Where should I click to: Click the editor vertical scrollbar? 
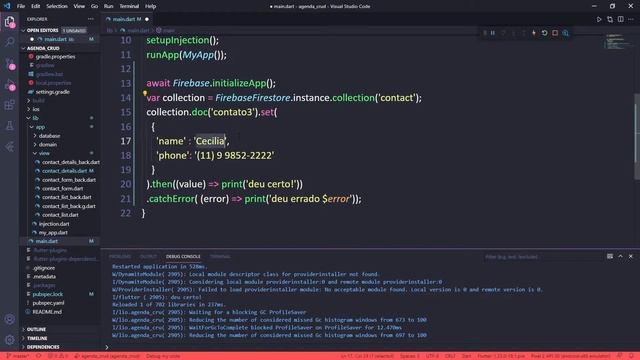coord(637,137)
